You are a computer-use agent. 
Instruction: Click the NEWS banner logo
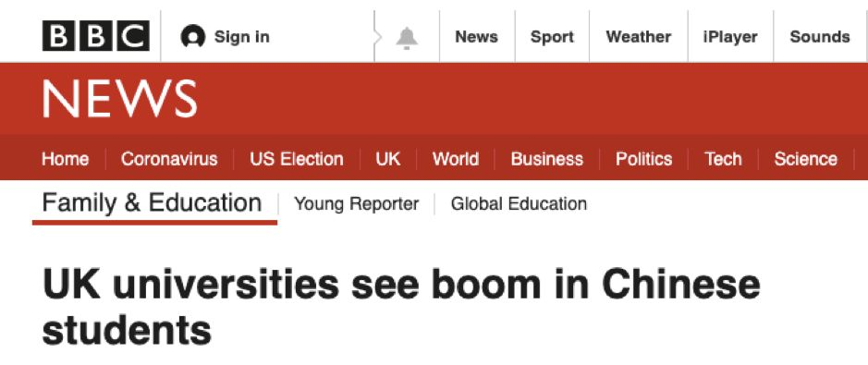(x=119, y=99)
